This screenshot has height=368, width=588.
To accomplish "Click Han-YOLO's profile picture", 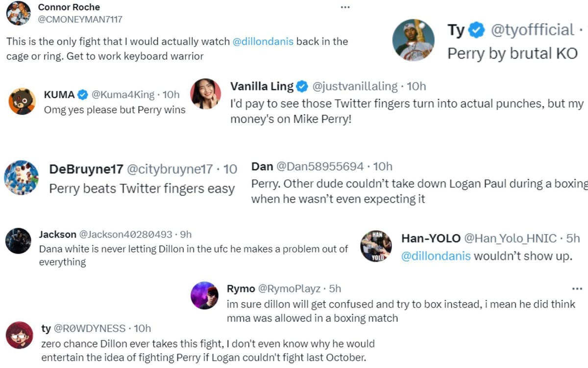I will pos(376,246).
